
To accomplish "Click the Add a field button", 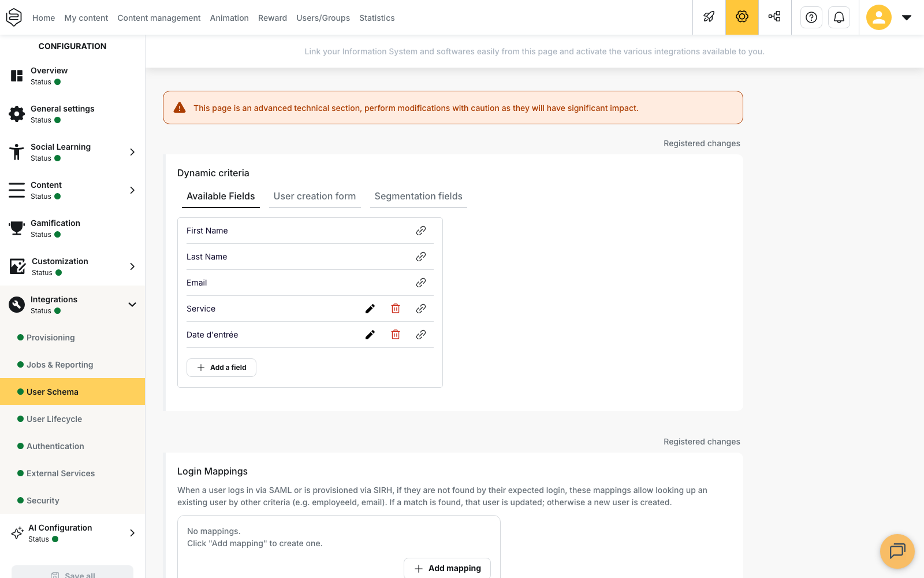I will click(x=221, y=368).
